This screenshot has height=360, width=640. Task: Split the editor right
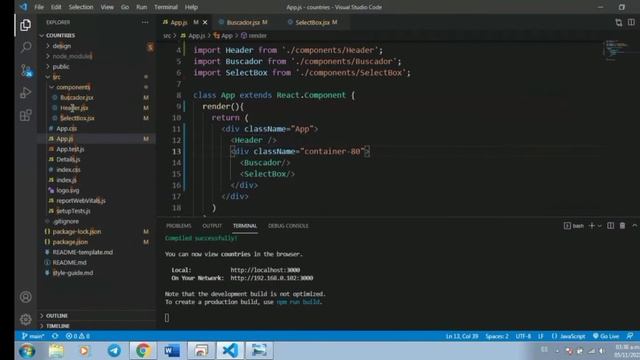[x=631, y=22]
